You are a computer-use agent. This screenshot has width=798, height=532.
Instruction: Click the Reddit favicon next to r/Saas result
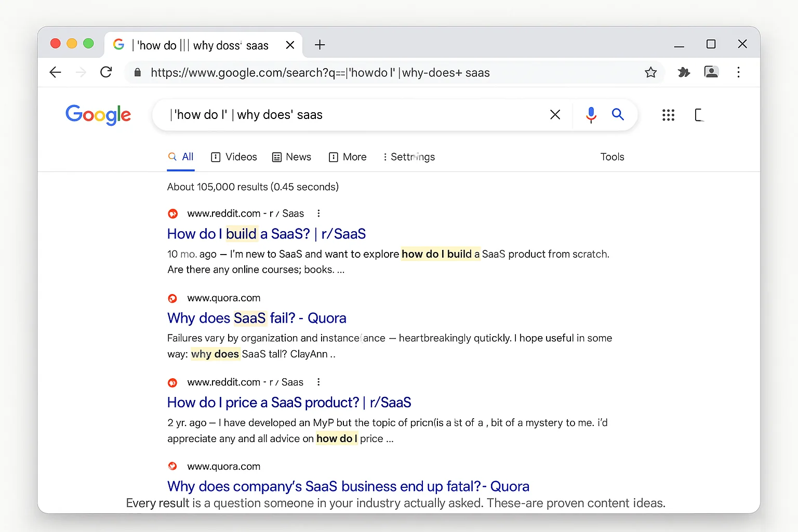coord(172,213)
